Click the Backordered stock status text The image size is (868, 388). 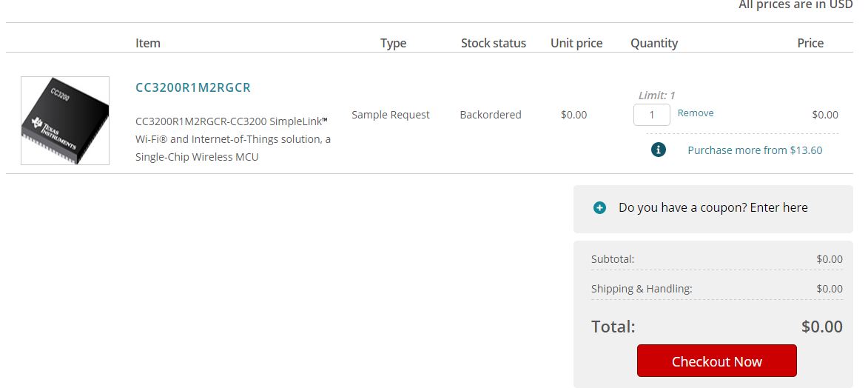pyautogui.click(x=491, y=115)
